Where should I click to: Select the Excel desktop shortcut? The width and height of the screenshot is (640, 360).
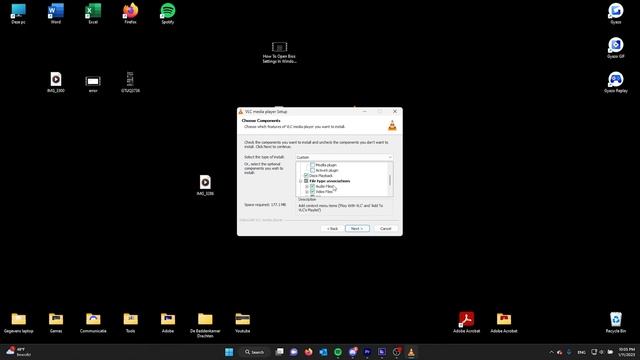93,13
